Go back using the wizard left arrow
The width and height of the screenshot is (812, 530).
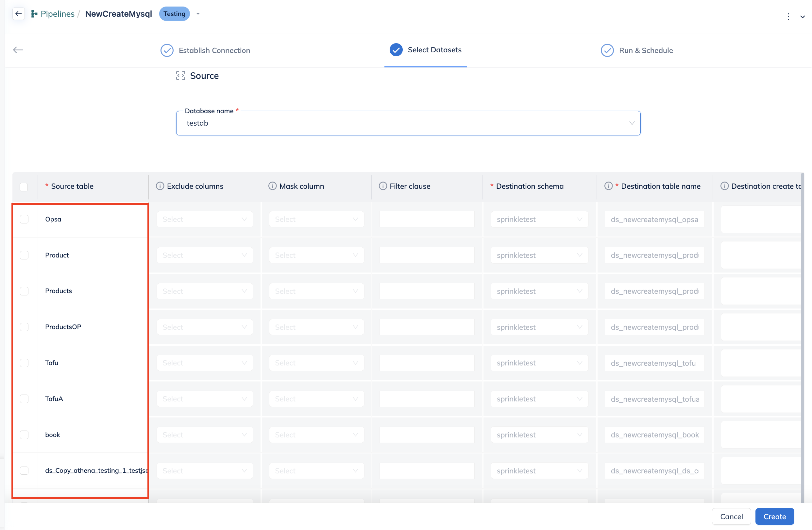click(18, 50)
